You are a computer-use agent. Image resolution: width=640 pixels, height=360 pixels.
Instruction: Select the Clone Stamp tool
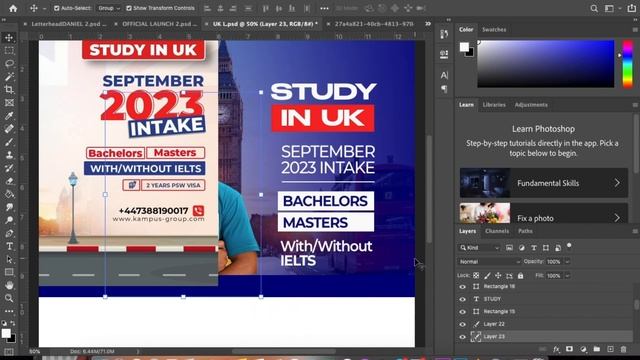tap(9, 155)
